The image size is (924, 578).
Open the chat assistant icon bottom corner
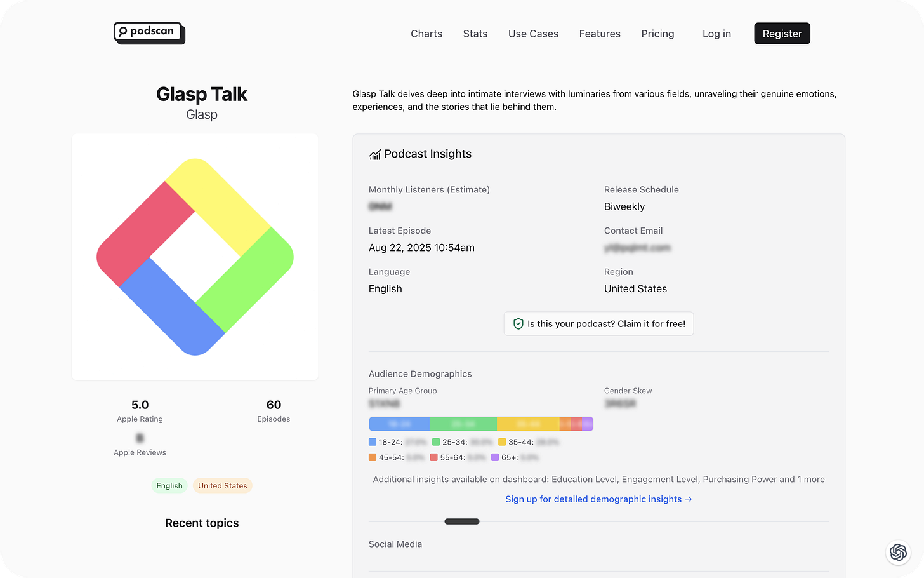point(898,552)
